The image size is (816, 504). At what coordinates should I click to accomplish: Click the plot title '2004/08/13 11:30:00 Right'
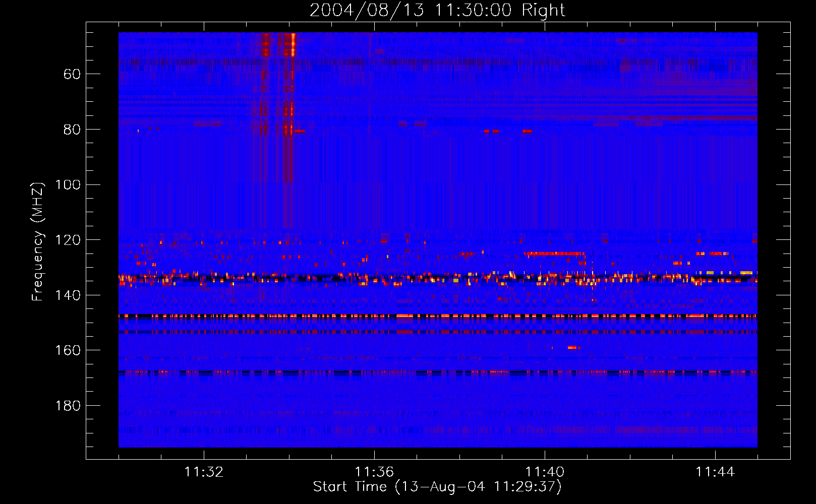437,10
